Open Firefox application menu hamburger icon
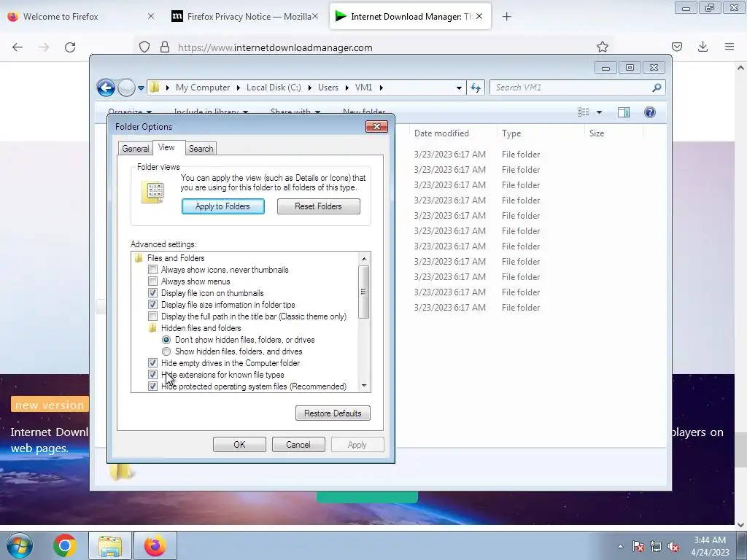 click(x=729, y=47)
